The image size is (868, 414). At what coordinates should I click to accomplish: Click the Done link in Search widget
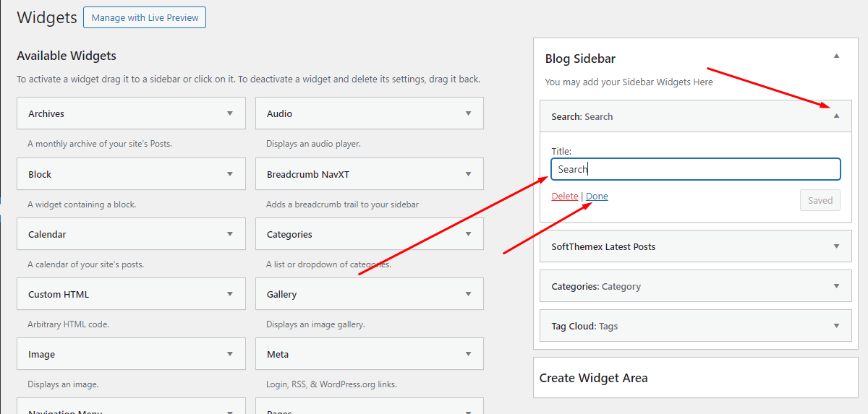click(597, 197)
